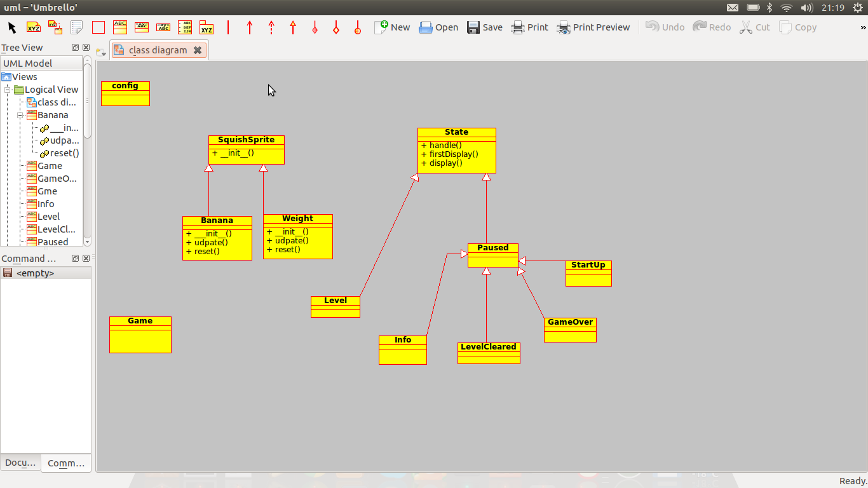Select the Enum tool listing ABC DEF

pyautogui.click(x=185, y=27)
